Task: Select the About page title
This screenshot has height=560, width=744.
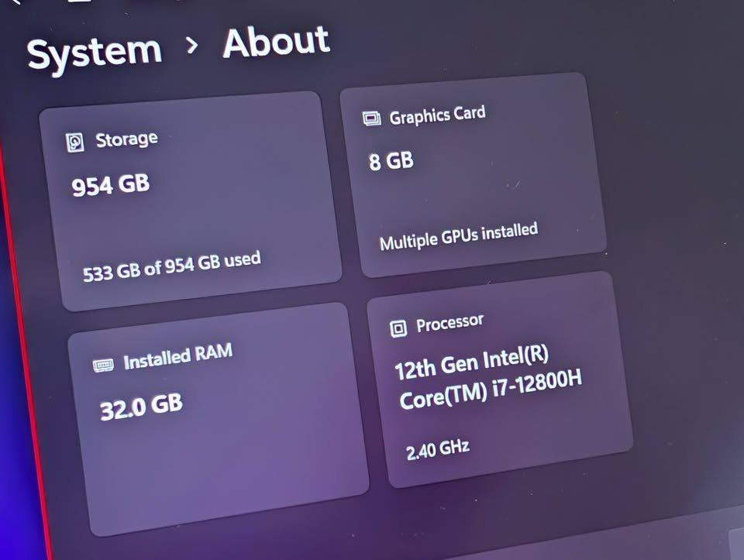Action: coord(276,42)
